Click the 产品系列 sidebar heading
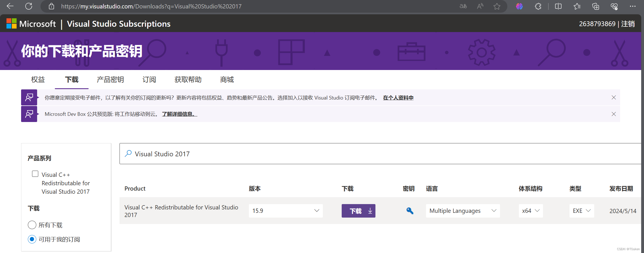Screen dimensions: 644x253 click(39, 158)
